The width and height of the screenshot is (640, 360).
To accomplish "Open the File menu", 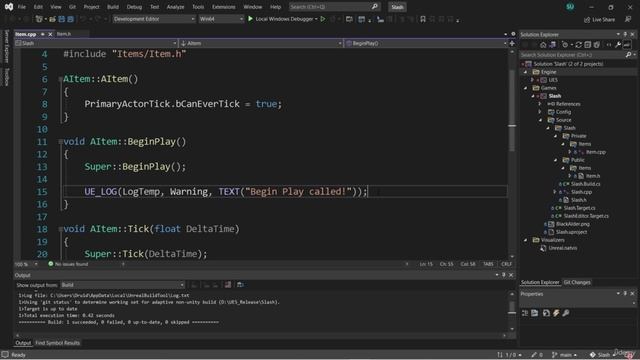I will pyautogui.click(x=22, y=7).
